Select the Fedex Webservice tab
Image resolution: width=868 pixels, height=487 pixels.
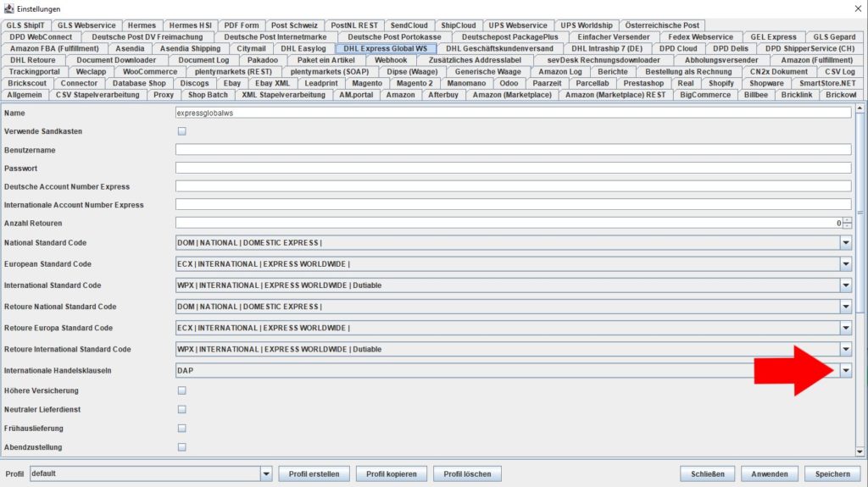point(700,37)
